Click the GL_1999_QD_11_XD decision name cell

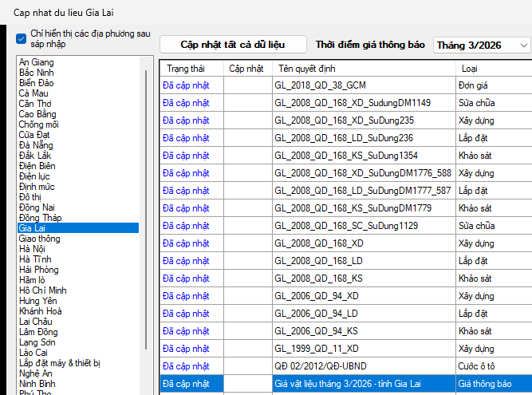point(317,349)
